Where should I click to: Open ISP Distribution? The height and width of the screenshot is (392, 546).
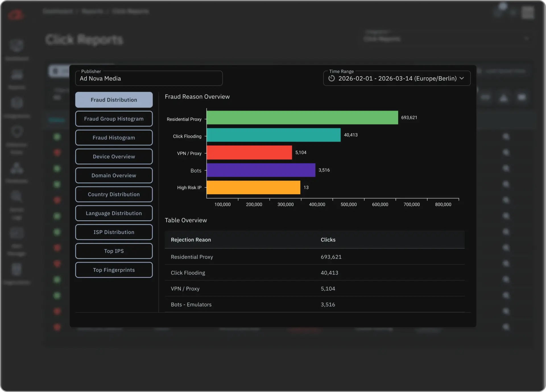pos(114,232)
